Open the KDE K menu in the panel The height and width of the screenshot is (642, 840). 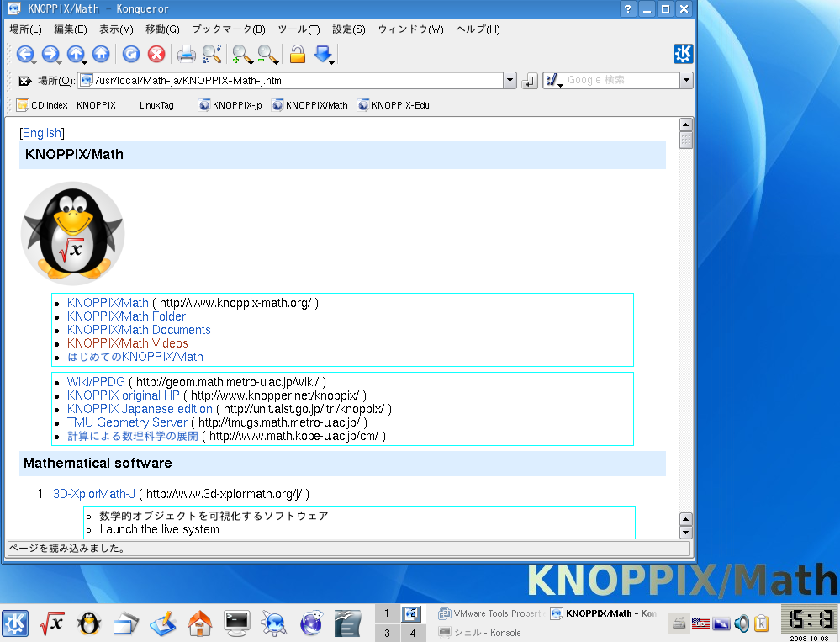pos(15,623)
